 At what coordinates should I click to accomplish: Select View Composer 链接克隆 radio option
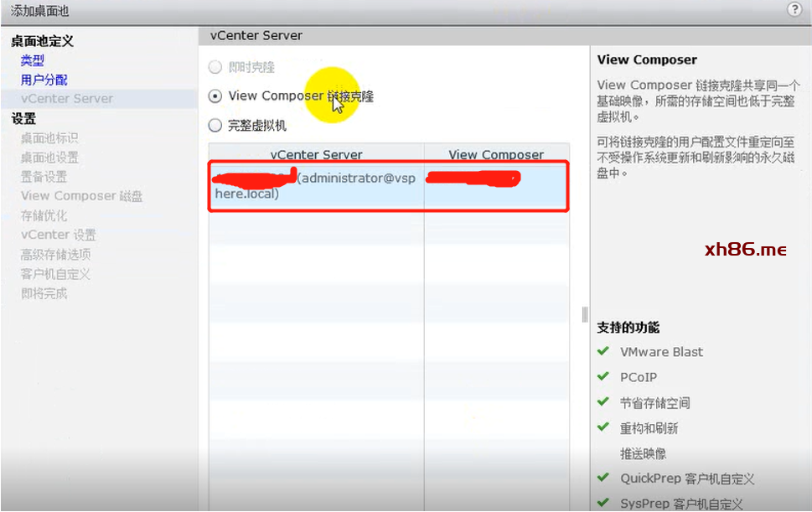tap(215, 96)
